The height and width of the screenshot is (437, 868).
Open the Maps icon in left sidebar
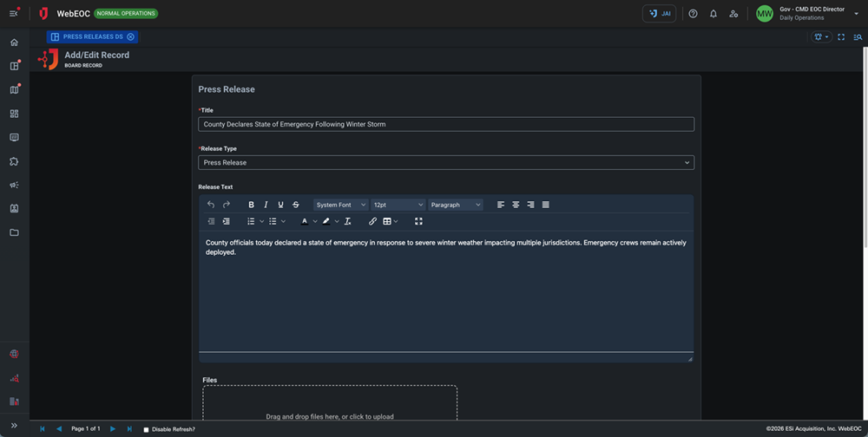coord(14,89)
